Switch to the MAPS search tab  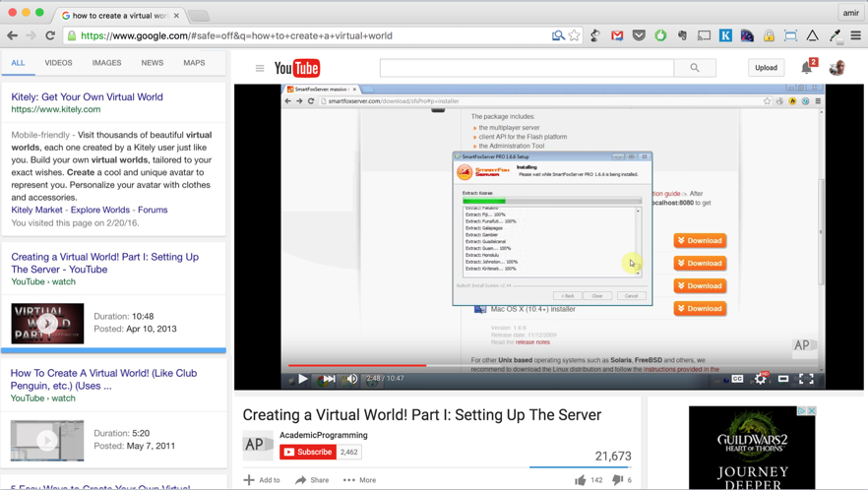(194, 63)
